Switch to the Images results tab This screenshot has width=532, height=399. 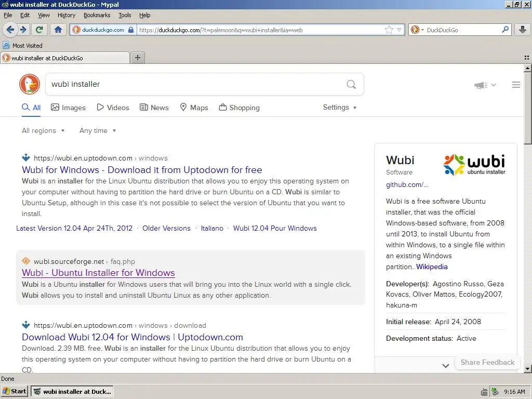68,108
